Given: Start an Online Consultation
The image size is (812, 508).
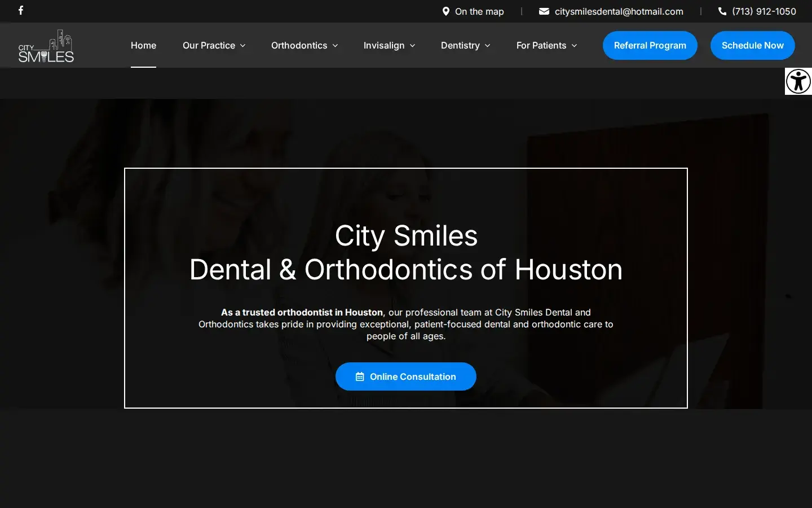Looking at the screenshot, I should [x=406, y=376].
